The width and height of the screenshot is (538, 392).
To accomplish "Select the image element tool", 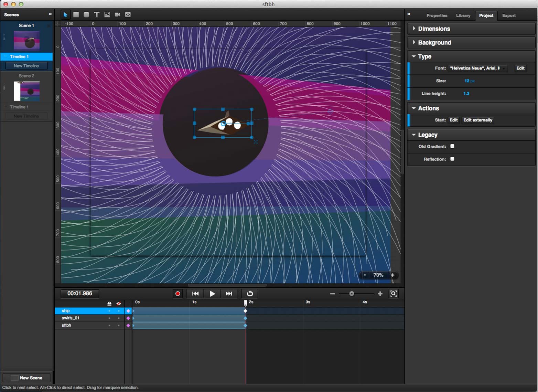I will (x=107, y=14).
